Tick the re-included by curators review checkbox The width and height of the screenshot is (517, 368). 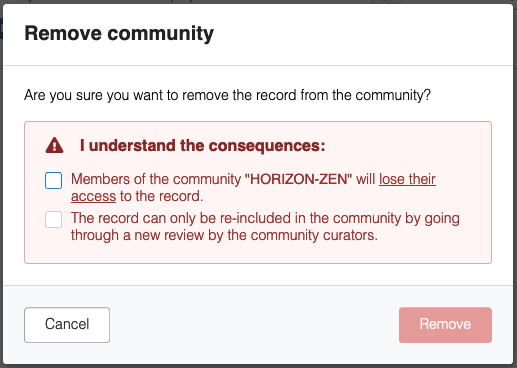[x=53, y=220]
